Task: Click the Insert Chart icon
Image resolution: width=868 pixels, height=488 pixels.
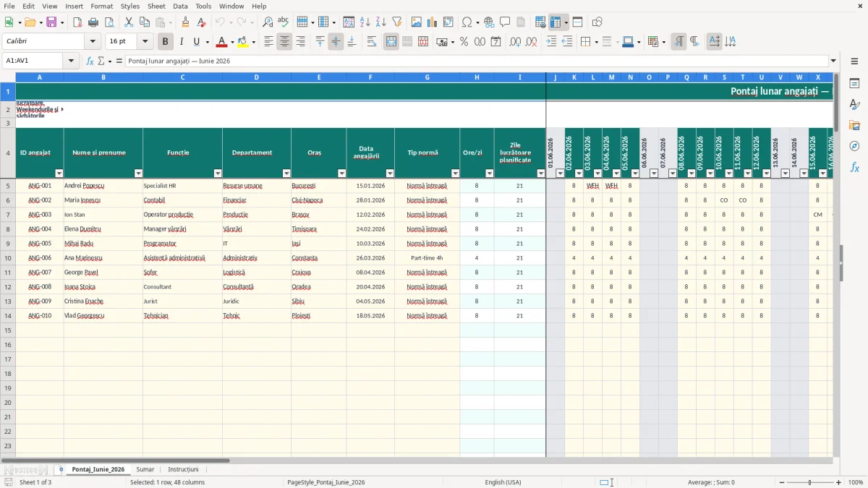Action: click(x=433, y=22)
